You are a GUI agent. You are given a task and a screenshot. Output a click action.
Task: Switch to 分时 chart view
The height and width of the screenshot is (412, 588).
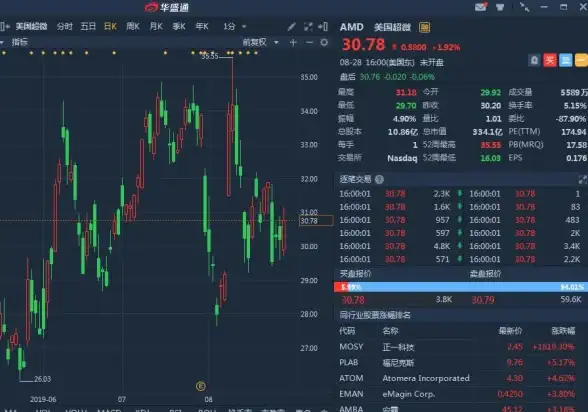point(64,27)
